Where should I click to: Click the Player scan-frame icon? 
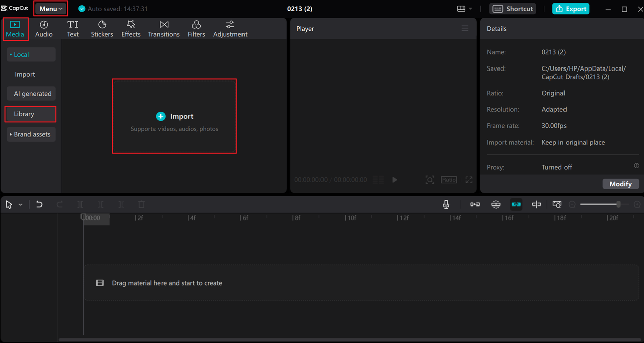pos(430,180)
